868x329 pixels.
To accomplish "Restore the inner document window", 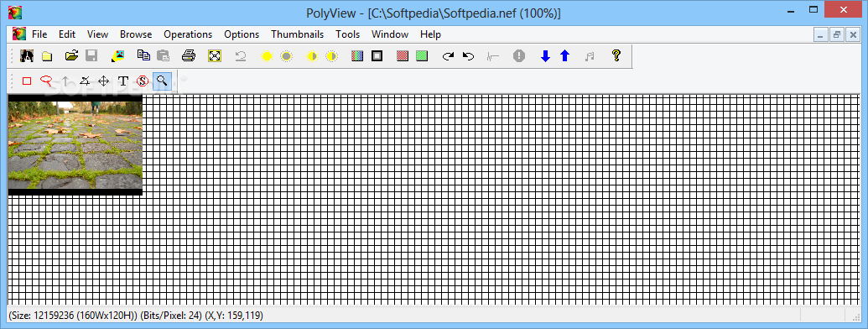I will pyautogui.click(x=836, y=35).
